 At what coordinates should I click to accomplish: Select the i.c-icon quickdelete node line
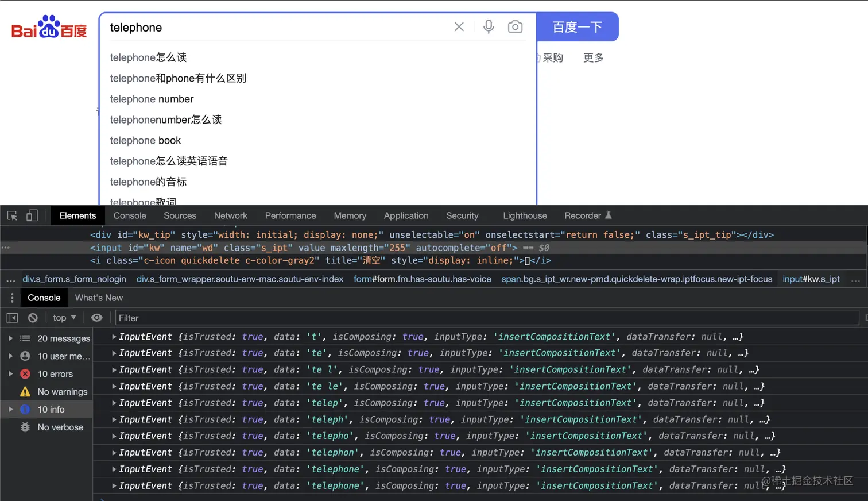point(320,260)
